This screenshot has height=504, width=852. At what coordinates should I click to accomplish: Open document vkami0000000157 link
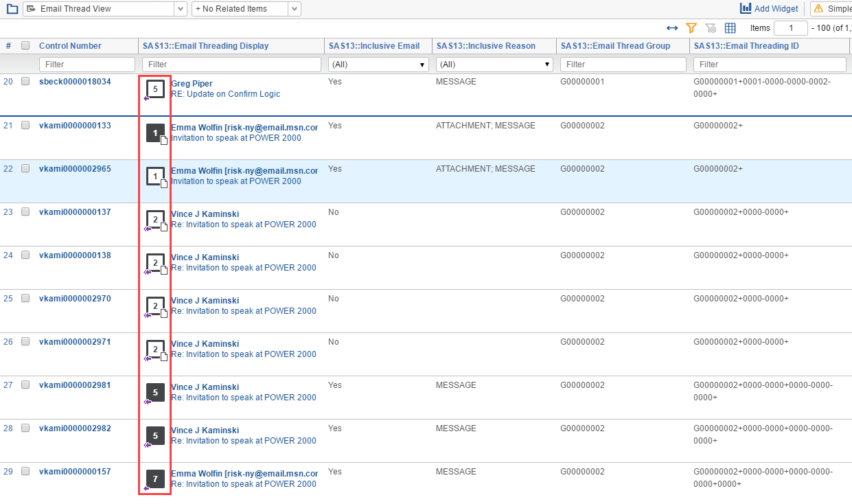tap(75, 472)
